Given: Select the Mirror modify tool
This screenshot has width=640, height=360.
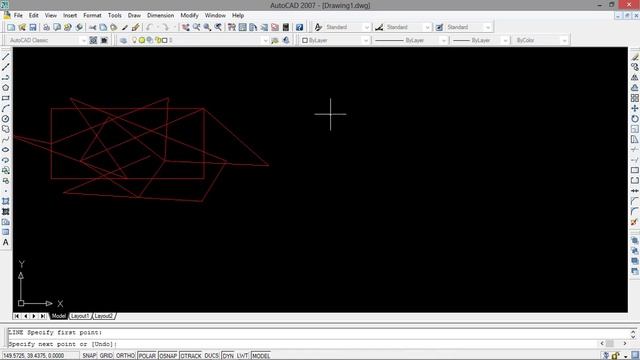Looking at the screenshot, I should point(634,77).
